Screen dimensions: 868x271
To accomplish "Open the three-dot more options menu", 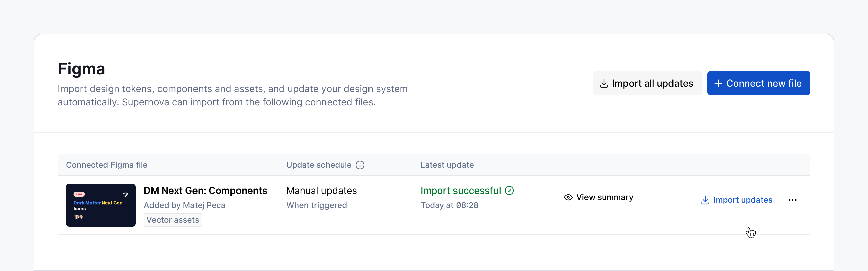I will 792,200.
